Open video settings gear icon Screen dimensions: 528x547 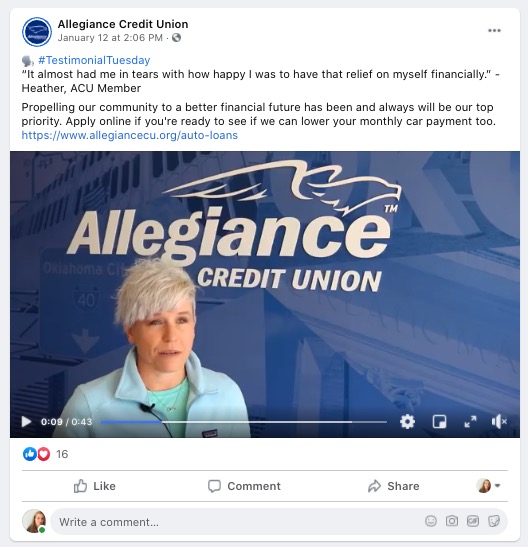click(407, 422)
